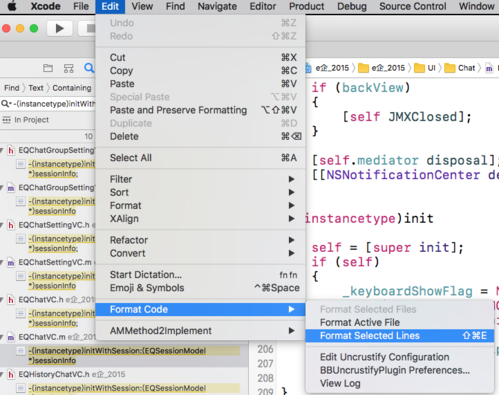Click the UI folder icon in breadcrumb

[x=419, y=68]
